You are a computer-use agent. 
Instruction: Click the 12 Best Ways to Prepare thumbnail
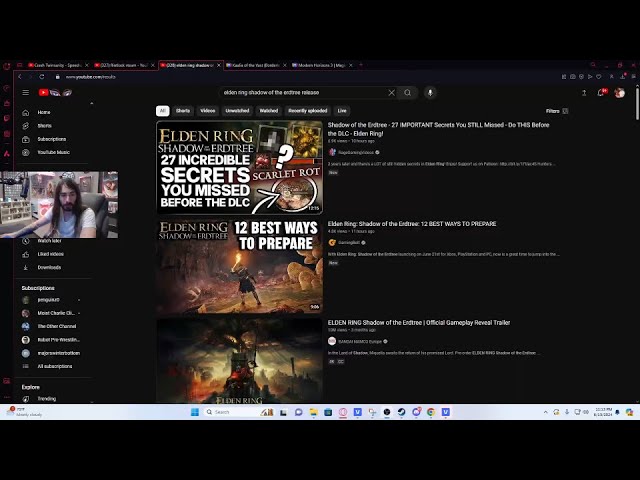[x=239, y=267]
